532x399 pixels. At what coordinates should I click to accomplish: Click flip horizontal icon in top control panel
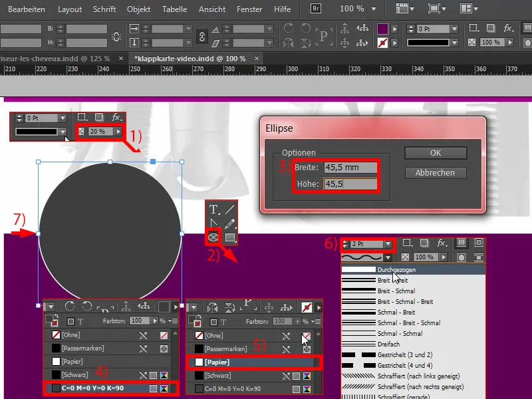pos(289,43)
